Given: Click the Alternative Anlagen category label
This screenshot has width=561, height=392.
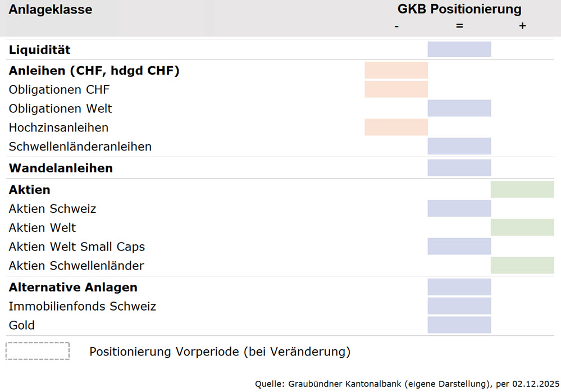Looking at the screenshot, I should [73, 288].
